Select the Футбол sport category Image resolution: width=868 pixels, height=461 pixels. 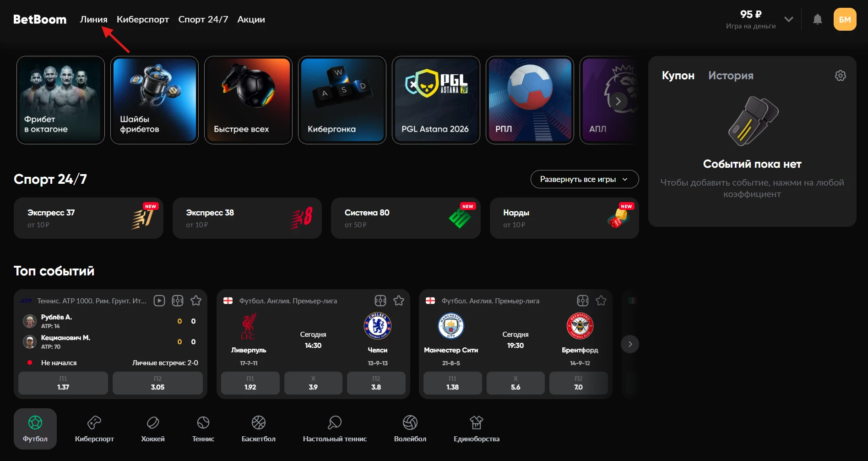point(35,429)
